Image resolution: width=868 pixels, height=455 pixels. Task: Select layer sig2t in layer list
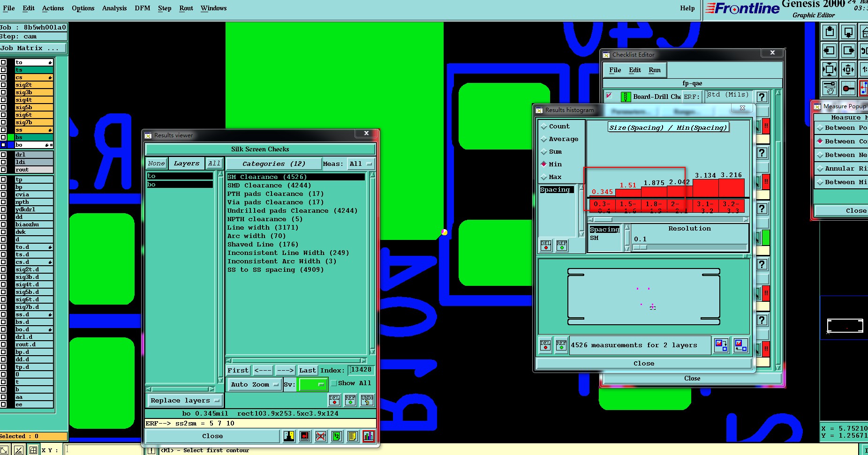pos(34,85)
